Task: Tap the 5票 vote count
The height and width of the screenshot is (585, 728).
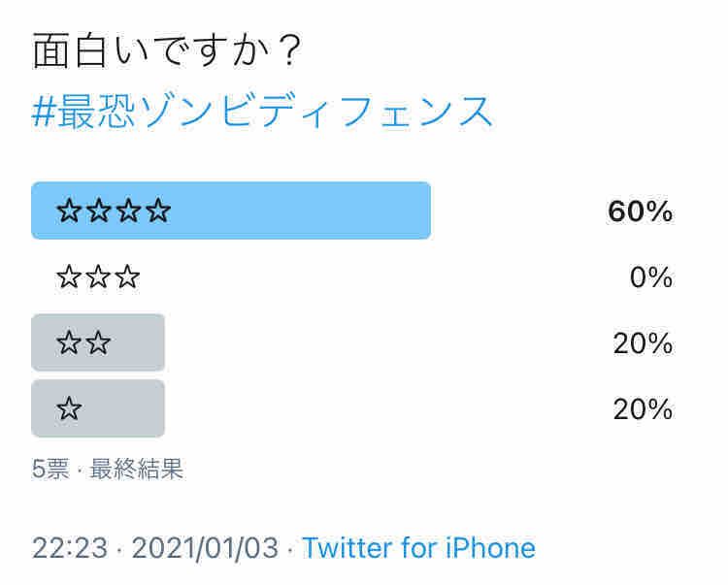Action: tap(50, 471)
